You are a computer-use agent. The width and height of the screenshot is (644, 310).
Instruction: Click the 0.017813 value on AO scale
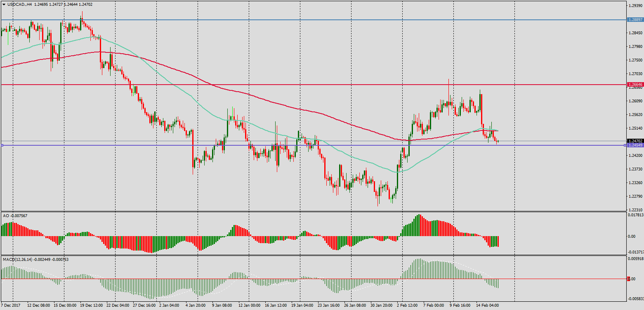click(635, 215)
